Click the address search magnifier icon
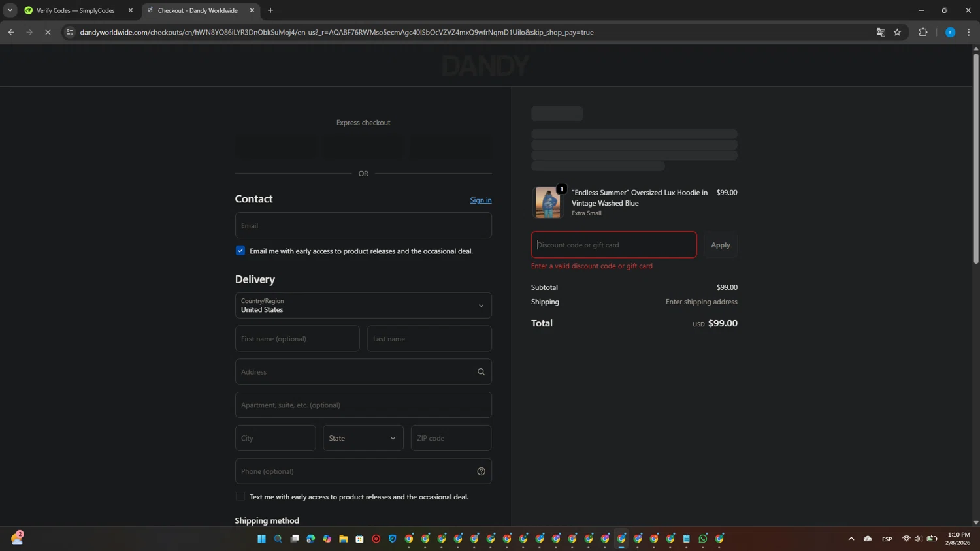This screenshot has height=551, width=980. (x=481, y=372)
